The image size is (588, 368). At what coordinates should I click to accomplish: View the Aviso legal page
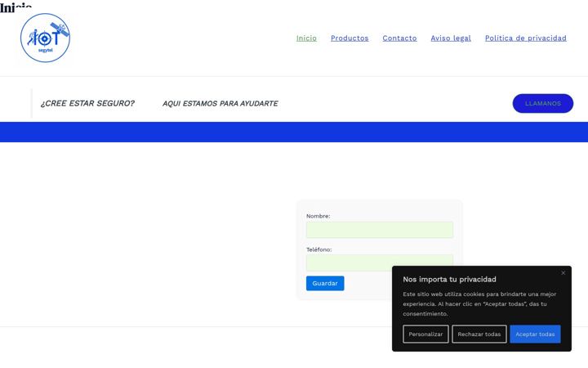[451, 38]
